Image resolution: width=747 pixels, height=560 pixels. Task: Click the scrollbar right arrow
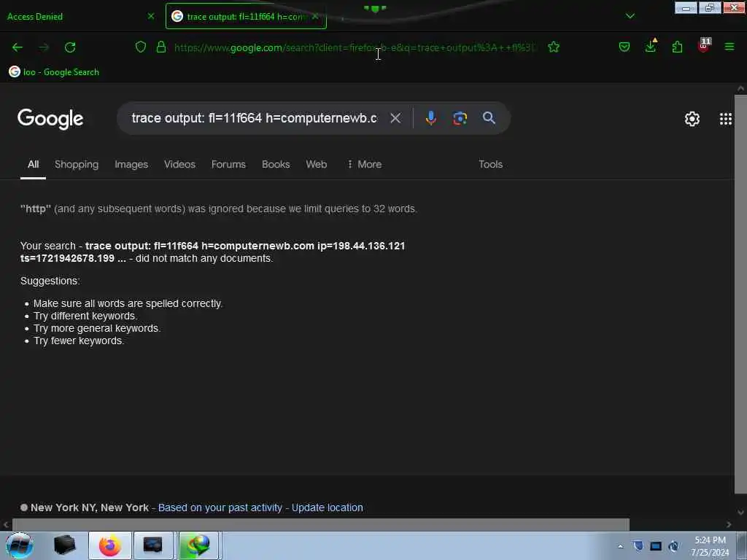(729, 525)
